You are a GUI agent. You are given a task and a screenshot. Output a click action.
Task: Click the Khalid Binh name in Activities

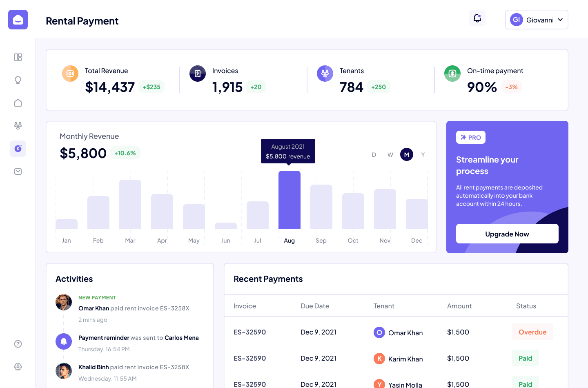(94, 367)
